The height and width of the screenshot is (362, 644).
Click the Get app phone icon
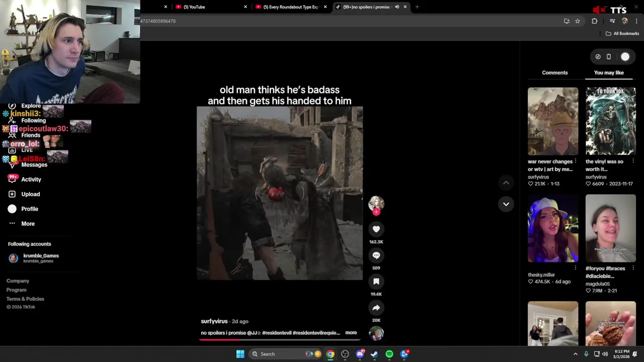coord(608,57)
